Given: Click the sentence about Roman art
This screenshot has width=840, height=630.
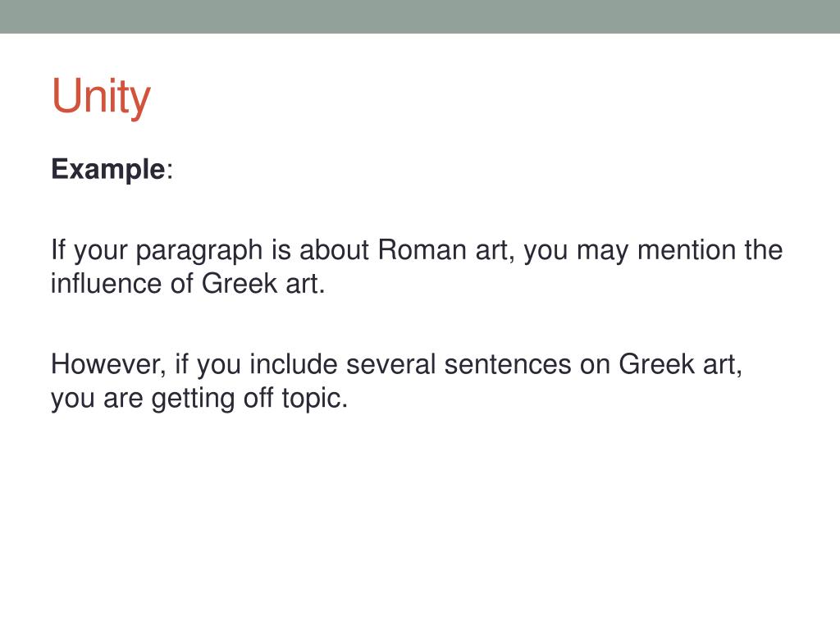Looking at the screenshot, I should point(417,267).
